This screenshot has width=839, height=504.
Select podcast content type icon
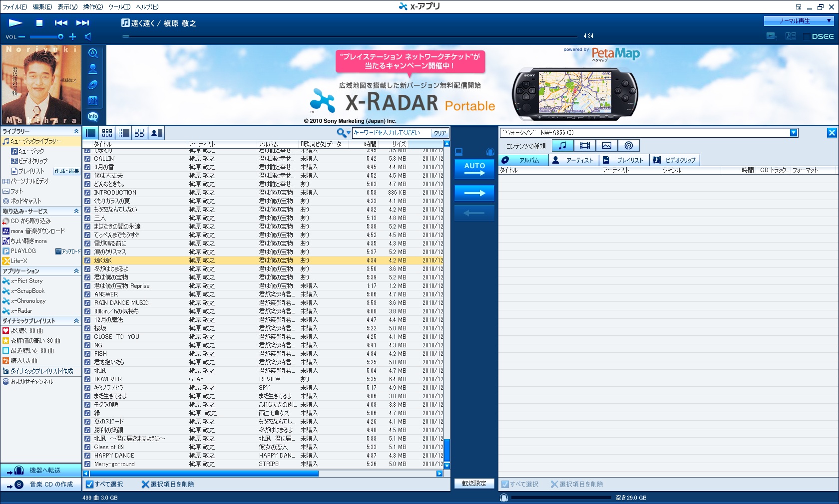tap(629, 146)
